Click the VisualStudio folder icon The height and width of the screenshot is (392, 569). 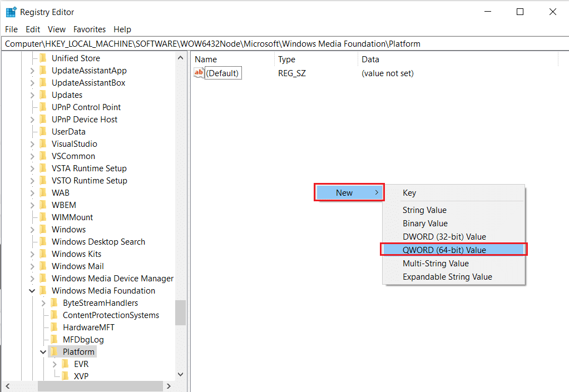point(43,143)
